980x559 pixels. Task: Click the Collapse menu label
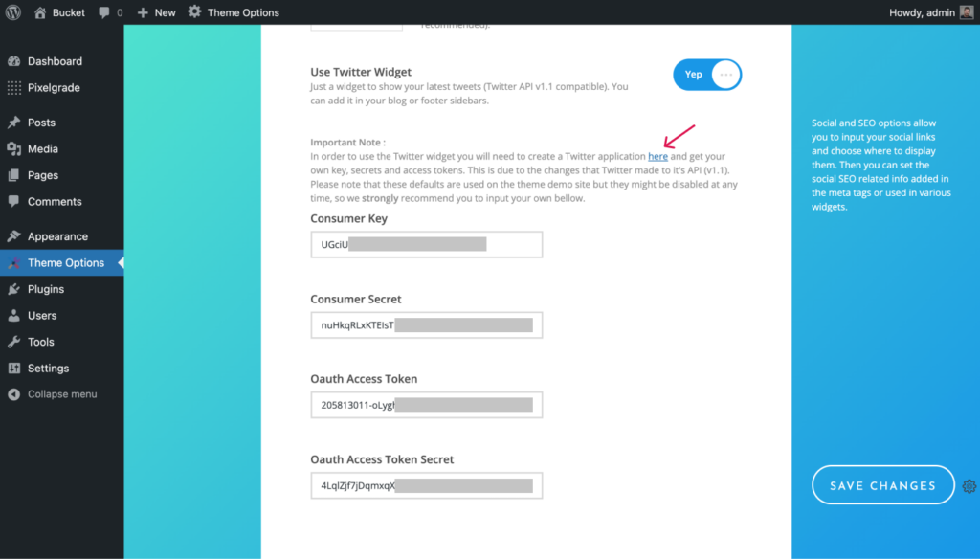tap(62, 394)
